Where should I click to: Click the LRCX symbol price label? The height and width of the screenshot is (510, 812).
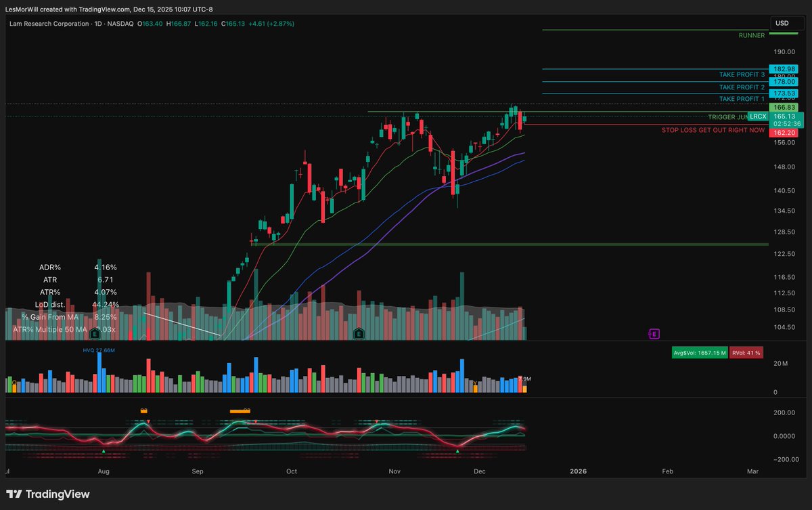759,116
